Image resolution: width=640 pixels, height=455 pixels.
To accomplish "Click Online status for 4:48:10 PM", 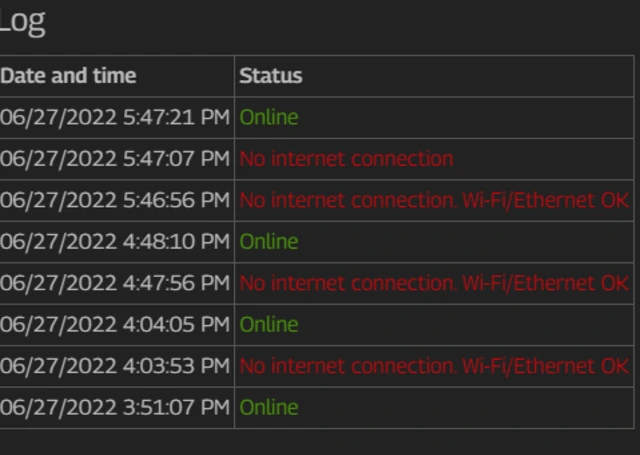I will (x=269, y=242).
